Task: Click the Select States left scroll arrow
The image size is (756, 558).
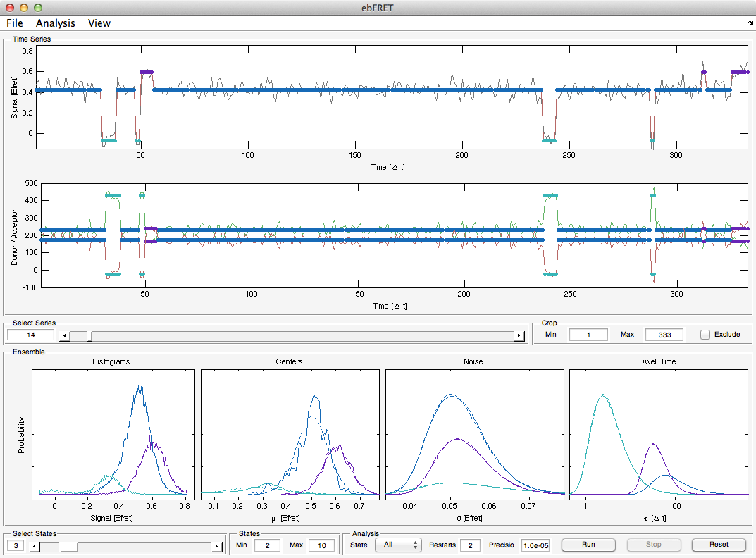Action: click(35, 547)
